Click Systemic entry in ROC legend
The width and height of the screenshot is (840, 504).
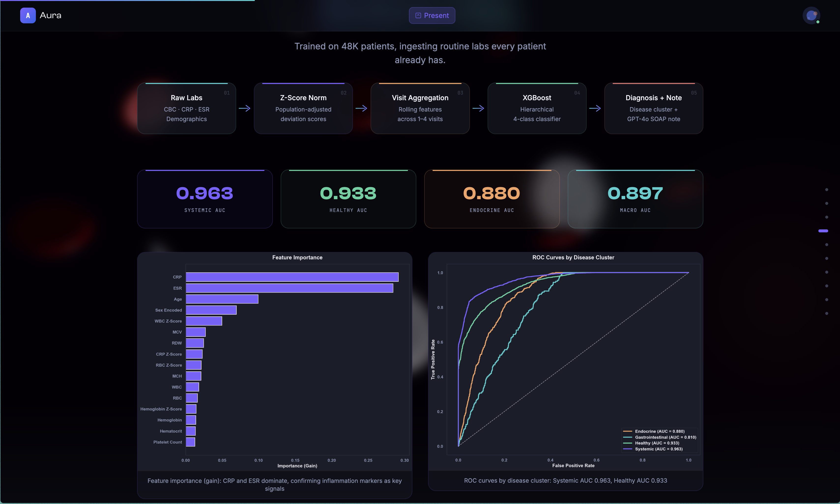[x=658, y=449]
